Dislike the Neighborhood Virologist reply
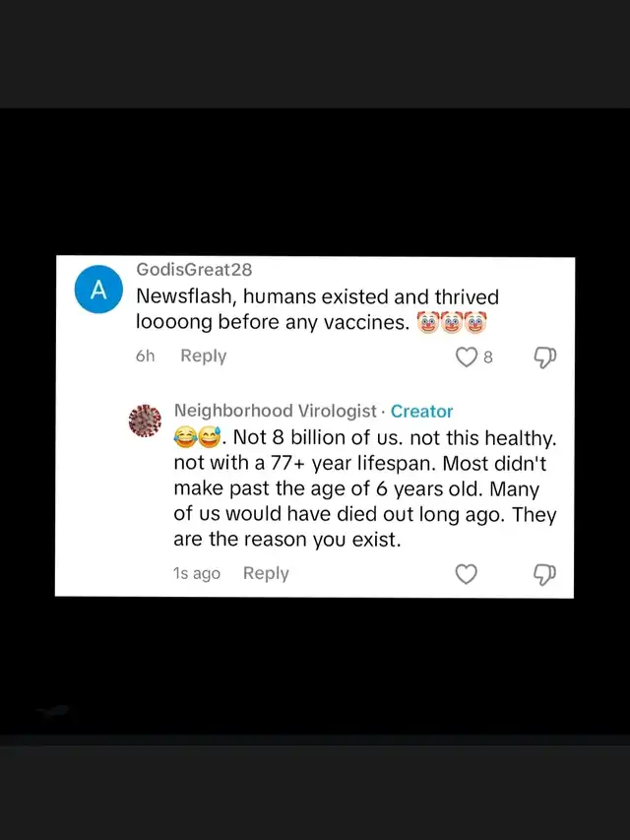The image size is (630, 840). pos(544,574)
